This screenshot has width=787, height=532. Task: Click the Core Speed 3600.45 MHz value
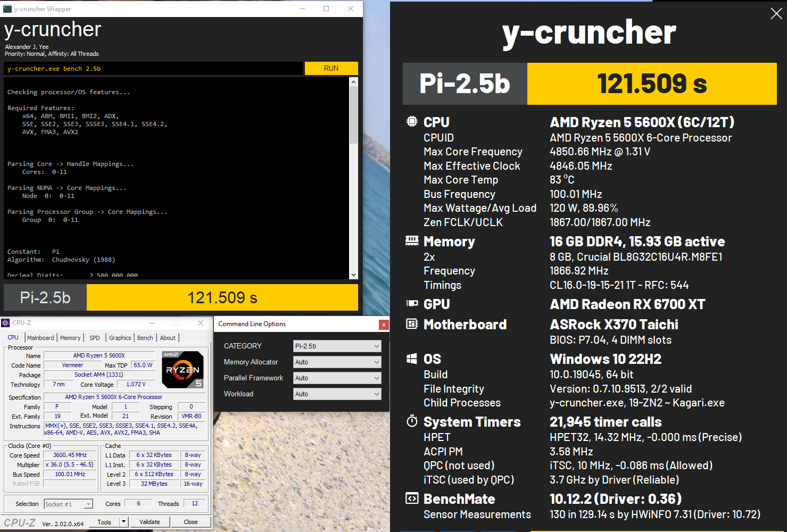[x=70, y=455]
